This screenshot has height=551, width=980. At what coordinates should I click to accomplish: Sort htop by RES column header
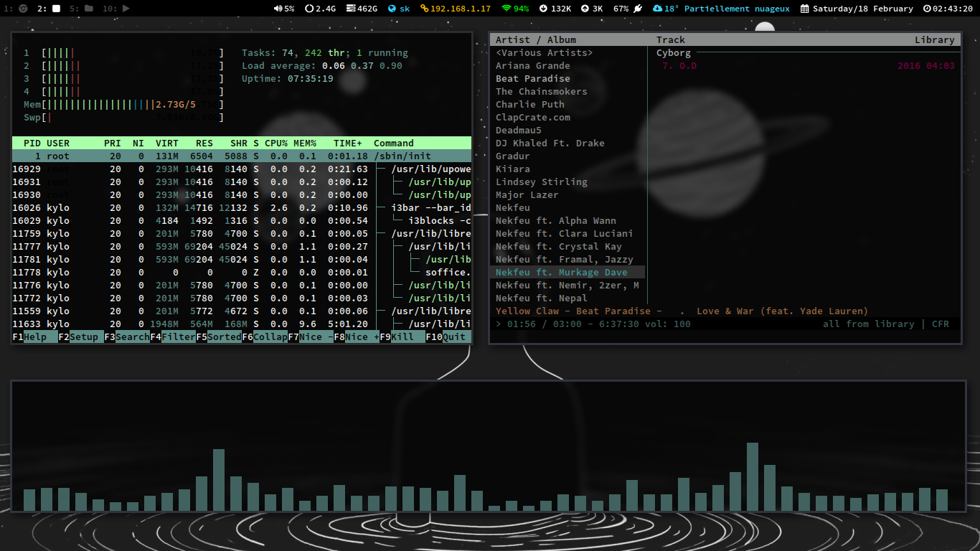pos(204,143)
